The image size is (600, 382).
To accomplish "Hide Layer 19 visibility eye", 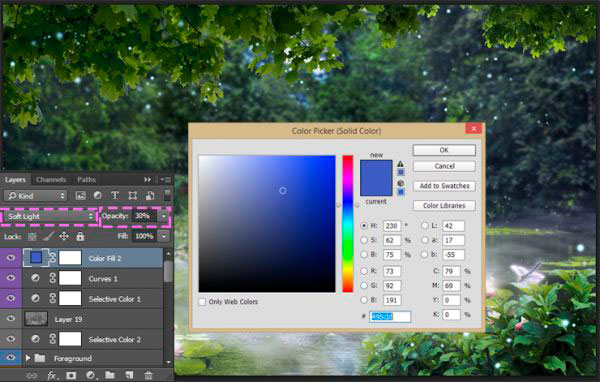I will 11,318.
